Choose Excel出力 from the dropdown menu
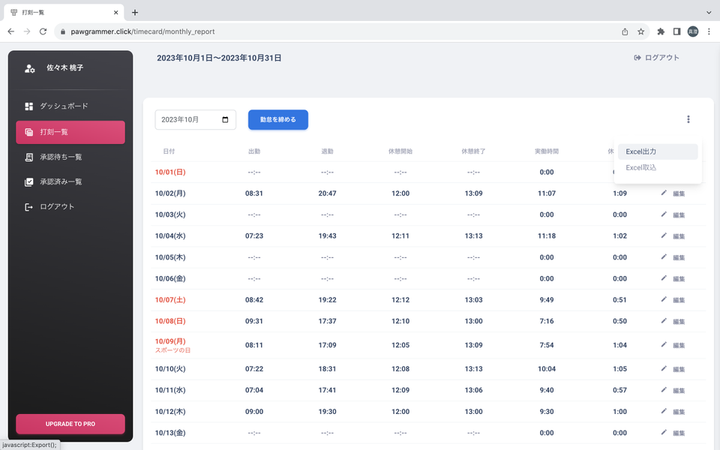The height and width of the screenshot is (450, 720). 658,152
